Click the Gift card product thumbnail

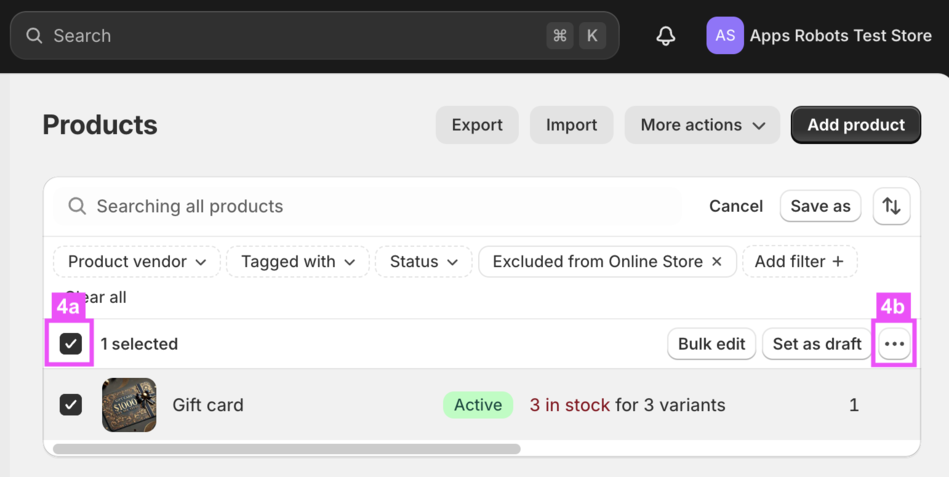[129, 405]
